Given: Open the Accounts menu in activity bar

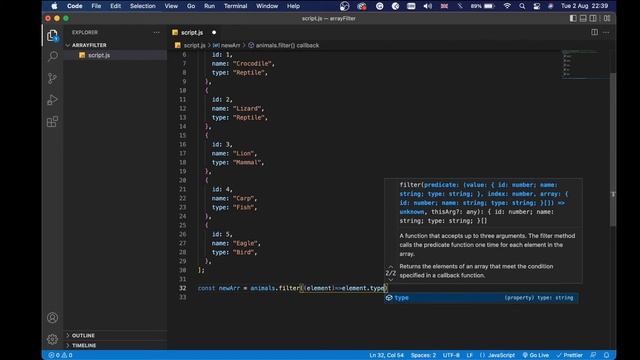Looking at the screenshot, I should [52, 318].
